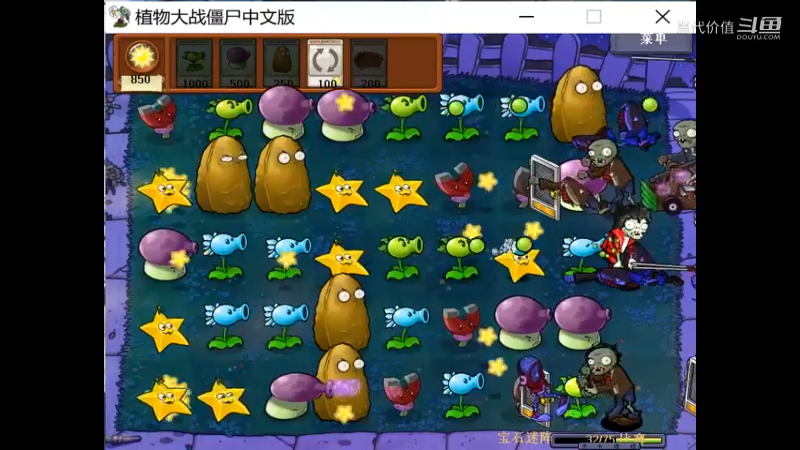Viewport: 800px width, 450px height.
Task: Select the second-row starfruit next to the magnet-shroom
Action: tap(402, 191)
